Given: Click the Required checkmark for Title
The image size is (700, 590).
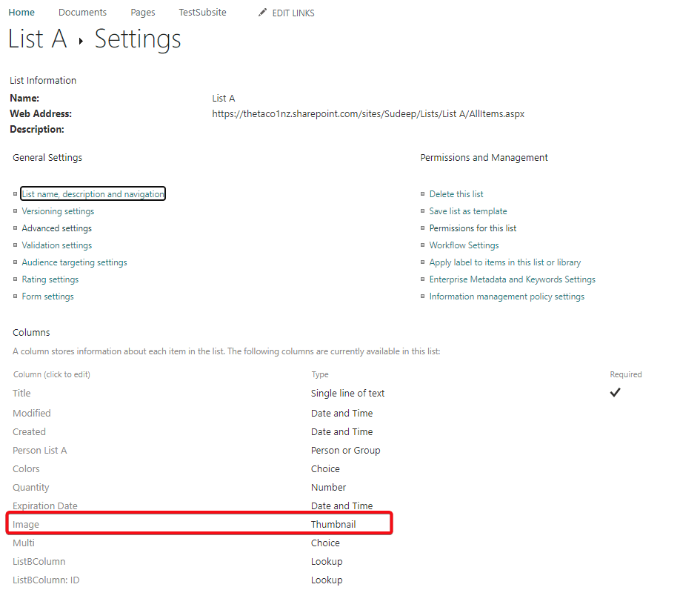Looking at the screenshot, I should coord(615,393).
